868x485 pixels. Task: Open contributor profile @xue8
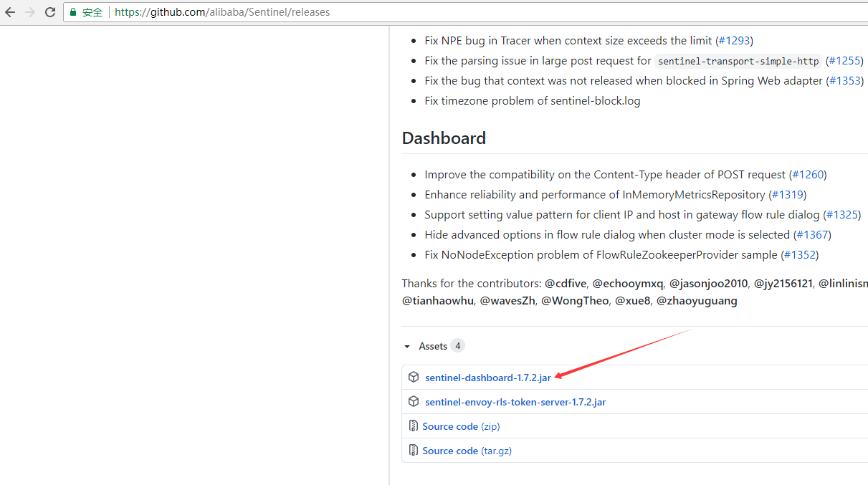point(632,301)
